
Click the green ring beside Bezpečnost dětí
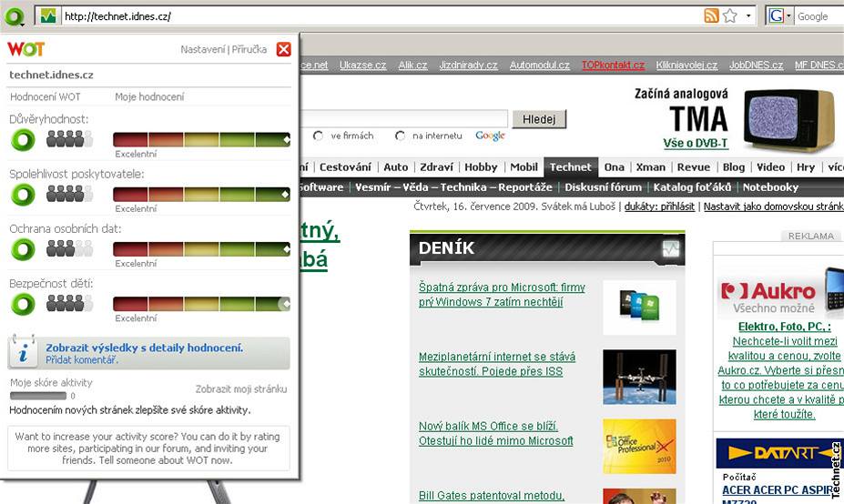click(23, 303)
